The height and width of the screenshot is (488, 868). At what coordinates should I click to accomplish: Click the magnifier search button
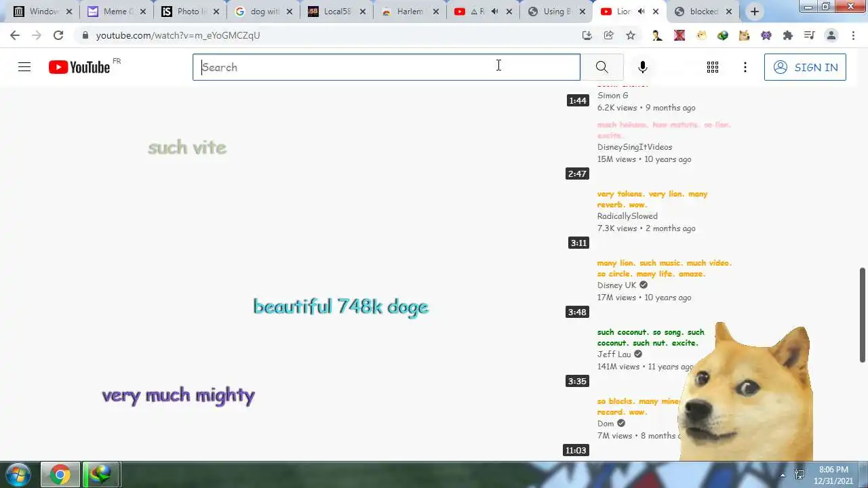pyautogui.click(x=601, y=67)
